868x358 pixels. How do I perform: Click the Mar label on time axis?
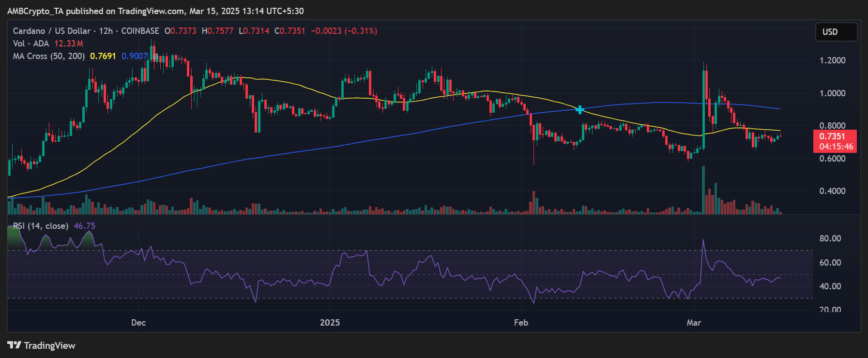point(694,323)
